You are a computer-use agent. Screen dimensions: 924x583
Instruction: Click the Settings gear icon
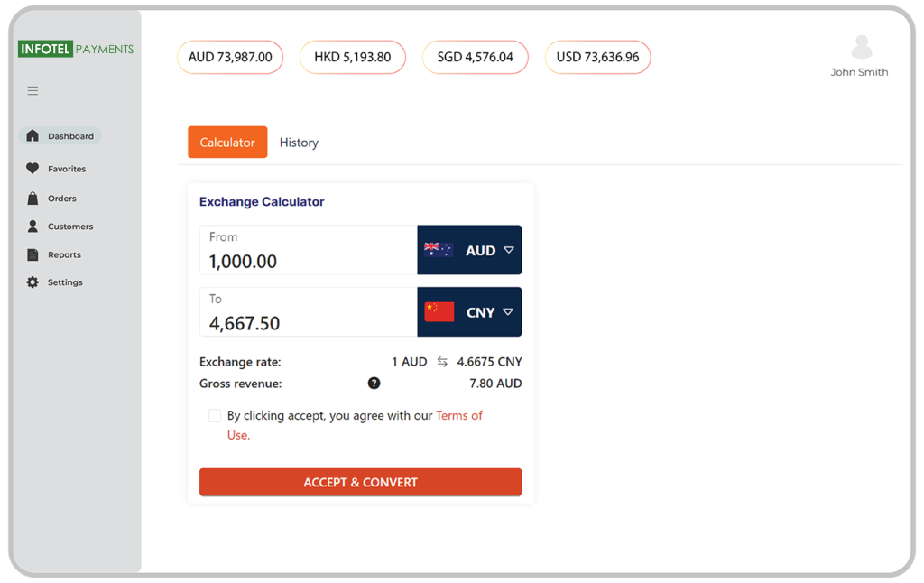[32, 282]
